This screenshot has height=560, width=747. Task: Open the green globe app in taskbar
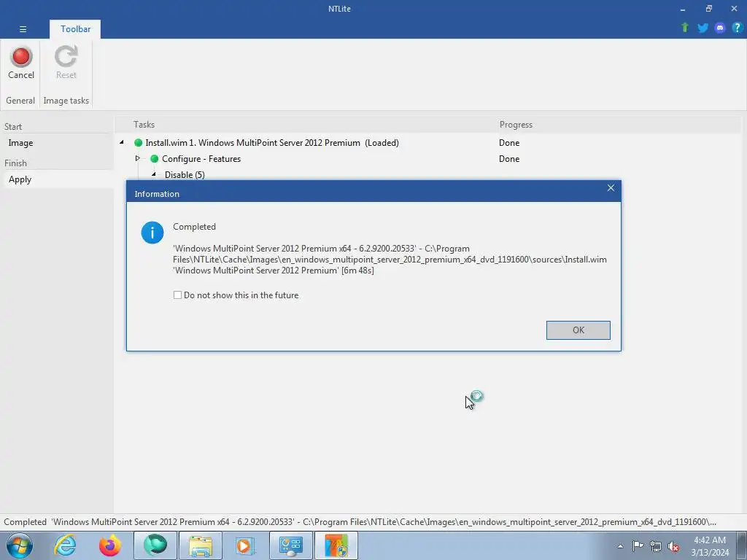click(x=155, y=545)
